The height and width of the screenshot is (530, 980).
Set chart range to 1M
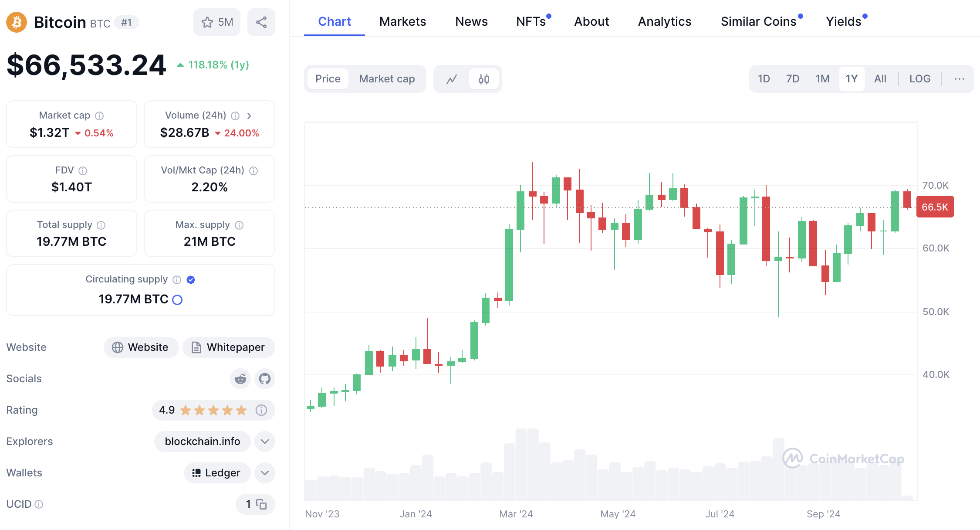click(x=822, y=79)
